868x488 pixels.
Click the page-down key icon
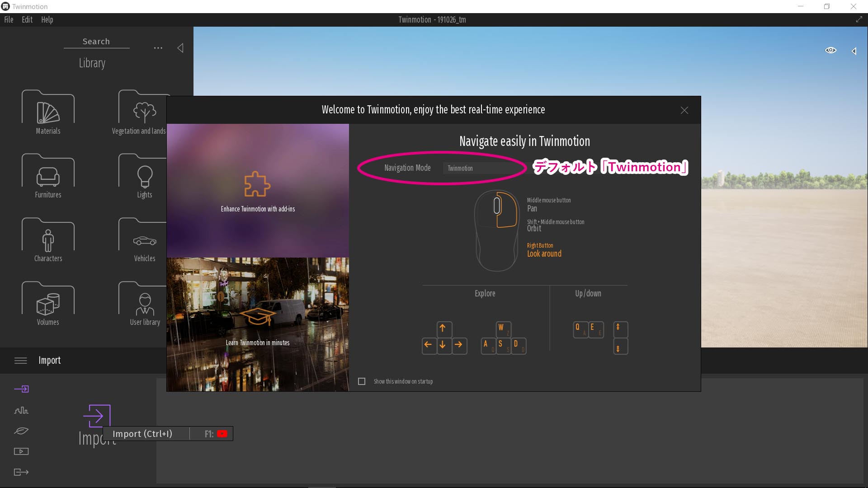(x=620, y=347)
